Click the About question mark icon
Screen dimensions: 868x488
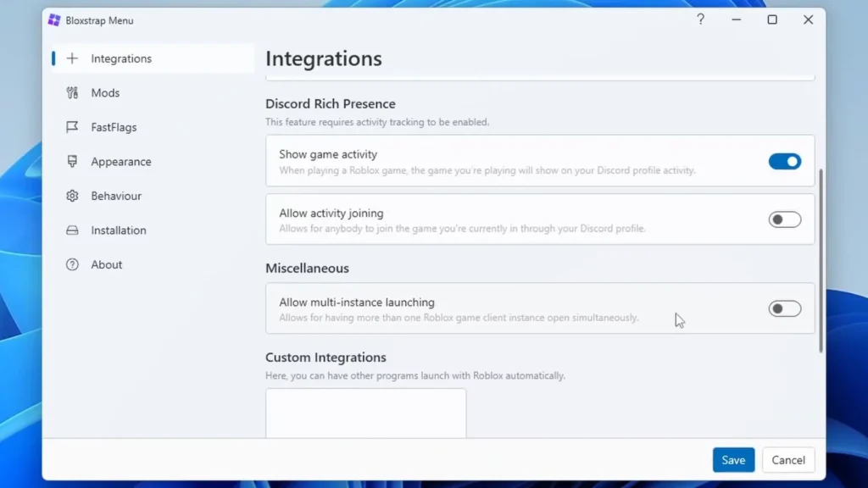coord(72,264)
